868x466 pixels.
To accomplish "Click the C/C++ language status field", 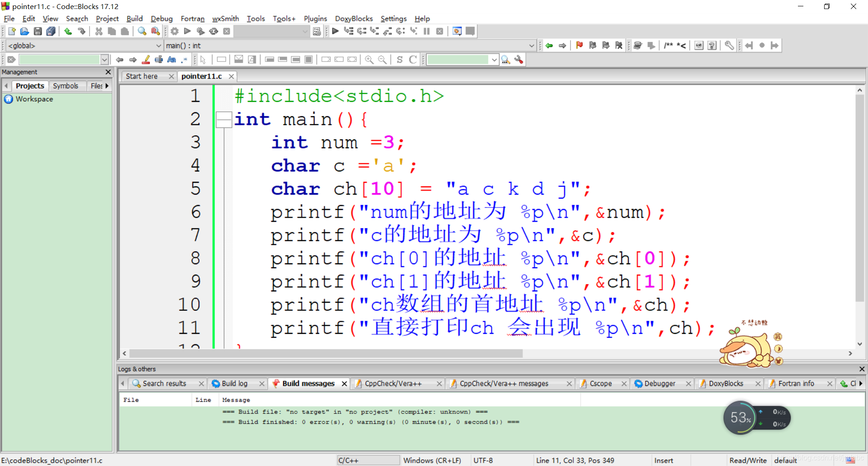I will [368, 460].
